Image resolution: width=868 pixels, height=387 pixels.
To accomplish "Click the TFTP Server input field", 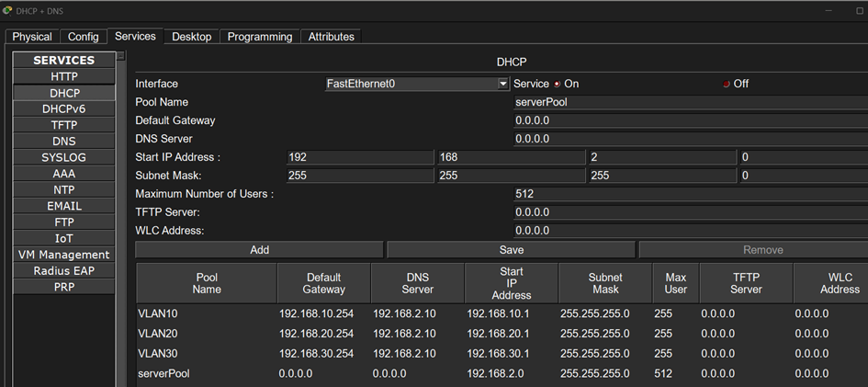I will tap(691, 212).
